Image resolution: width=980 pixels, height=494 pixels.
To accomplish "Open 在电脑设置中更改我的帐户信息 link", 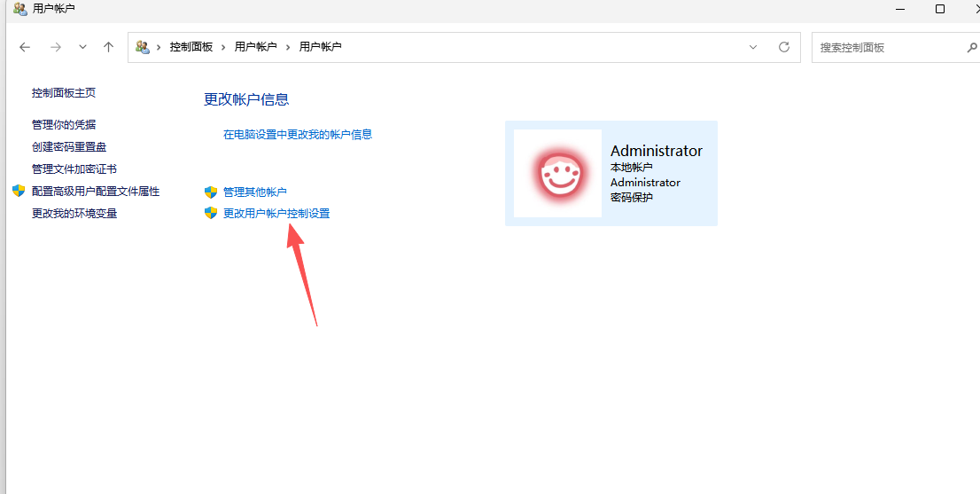I will (298, 135).
